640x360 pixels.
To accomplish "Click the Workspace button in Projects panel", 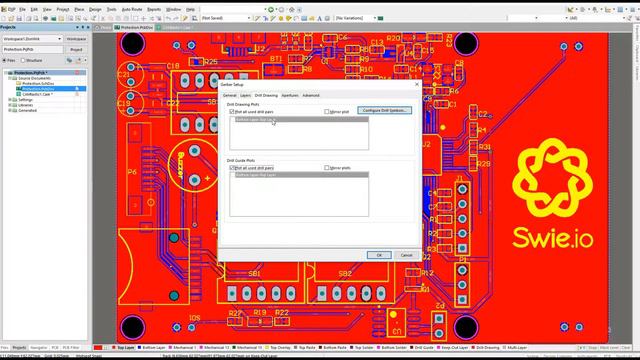I will 76,39.
